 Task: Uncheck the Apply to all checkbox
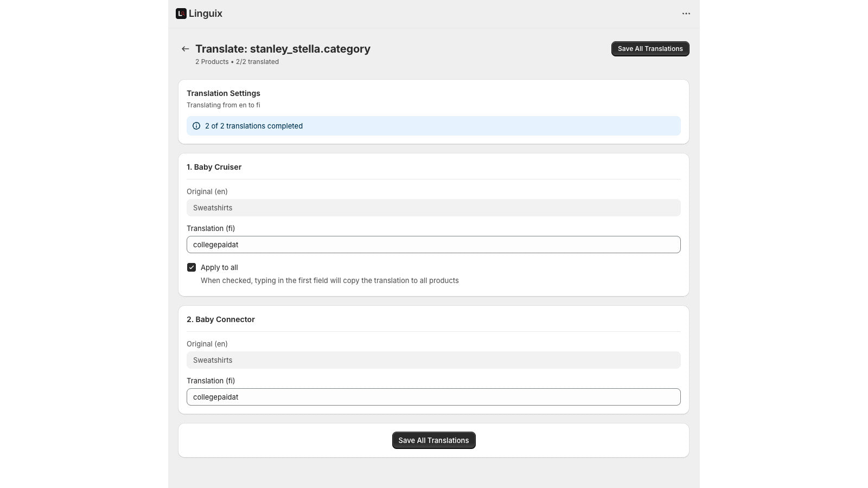192,267
